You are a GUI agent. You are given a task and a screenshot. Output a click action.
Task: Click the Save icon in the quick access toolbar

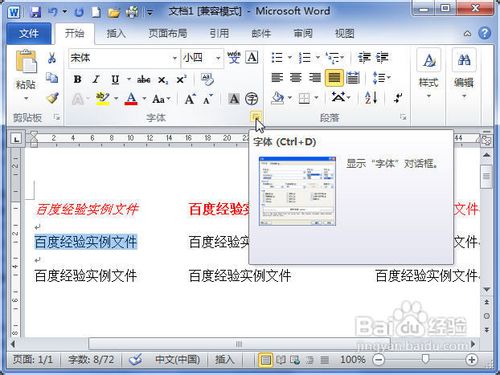click(36, 12)
